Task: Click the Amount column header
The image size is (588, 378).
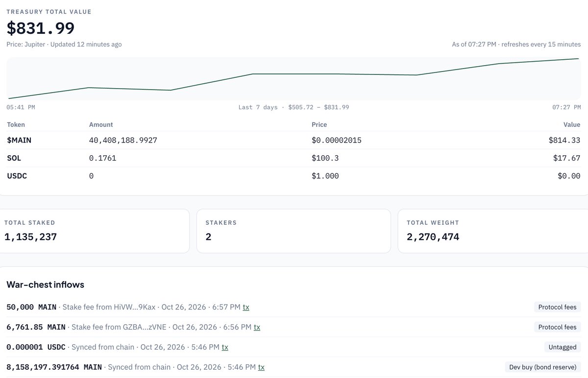Action: click(101, 124)
